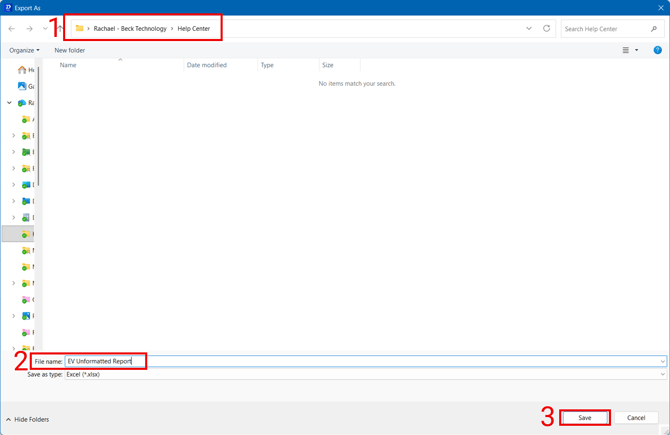The width and height of the screenshot is (670, 435).
Task: Click the Cancel button
Action: [x=636, y=418]
